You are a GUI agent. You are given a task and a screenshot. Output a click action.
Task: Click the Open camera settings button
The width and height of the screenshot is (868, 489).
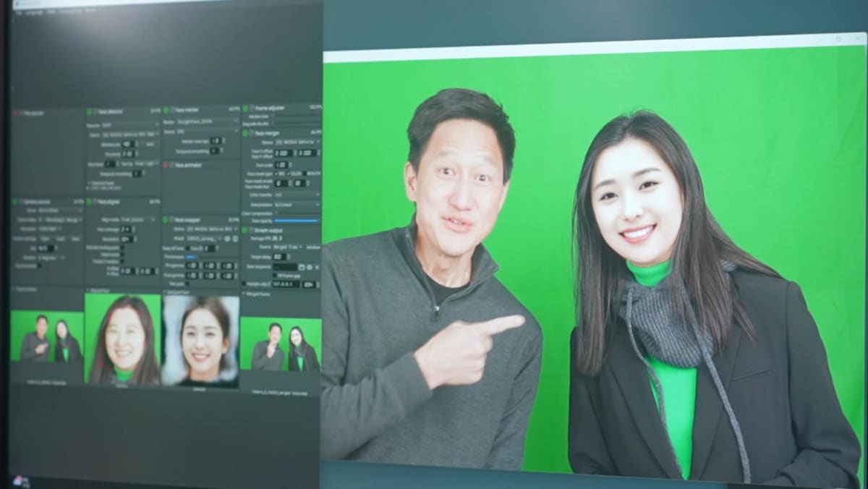tap(45, 238)
